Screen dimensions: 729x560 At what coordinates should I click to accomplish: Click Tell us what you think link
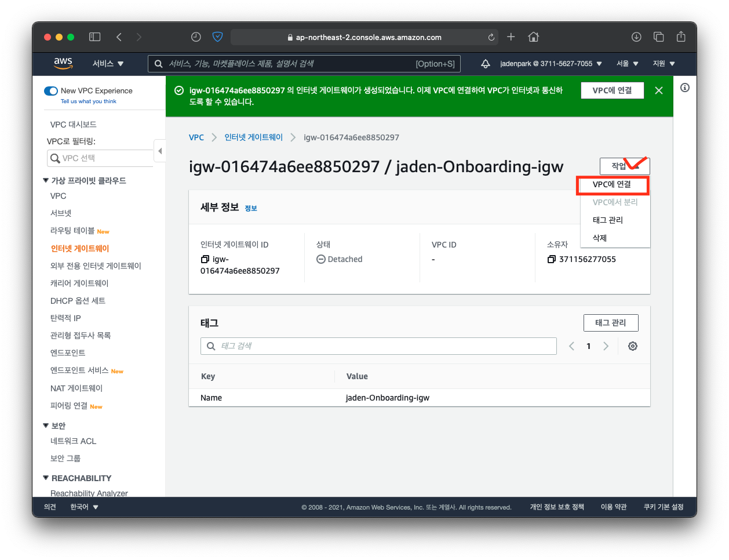[89, 101]
